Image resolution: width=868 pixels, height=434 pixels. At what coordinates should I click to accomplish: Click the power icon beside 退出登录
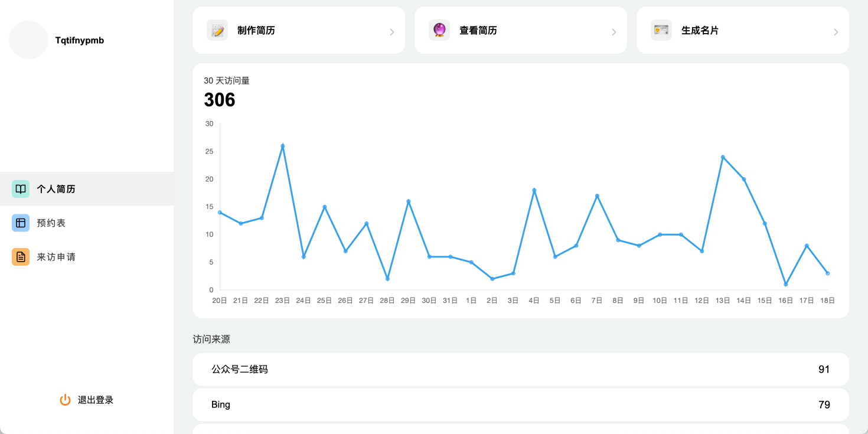(x=65, y=400)
